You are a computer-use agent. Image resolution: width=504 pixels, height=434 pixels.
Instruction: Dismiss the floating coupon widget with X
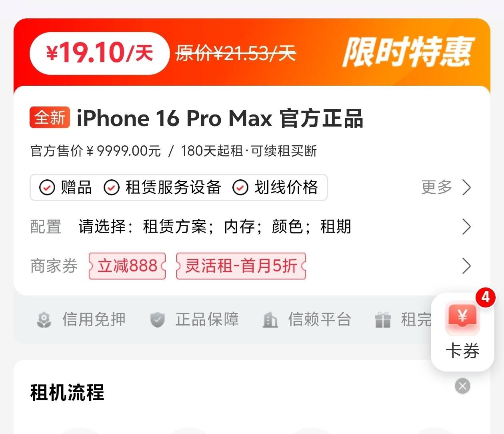point(463,386)
